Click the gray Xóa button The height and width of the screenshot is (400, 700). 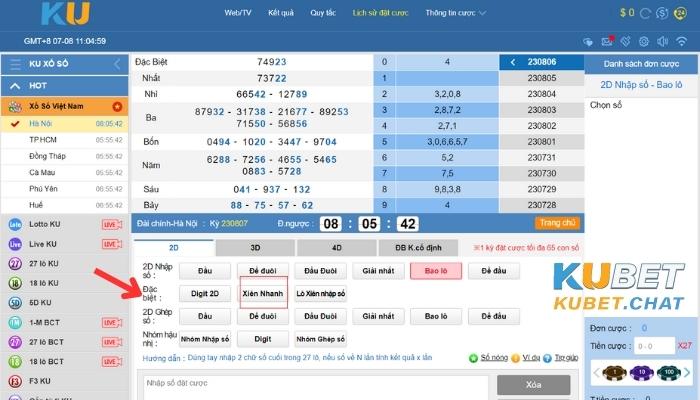coord(533,385)
